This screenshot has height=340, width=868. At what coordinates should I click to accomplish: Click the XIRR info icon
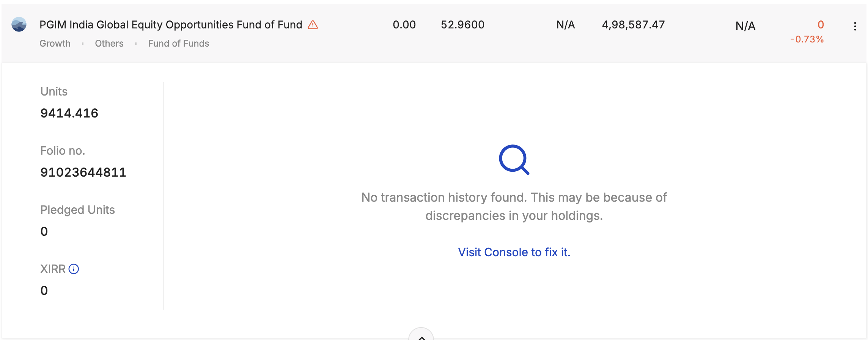pyautogui.click(x=74, y=269)
